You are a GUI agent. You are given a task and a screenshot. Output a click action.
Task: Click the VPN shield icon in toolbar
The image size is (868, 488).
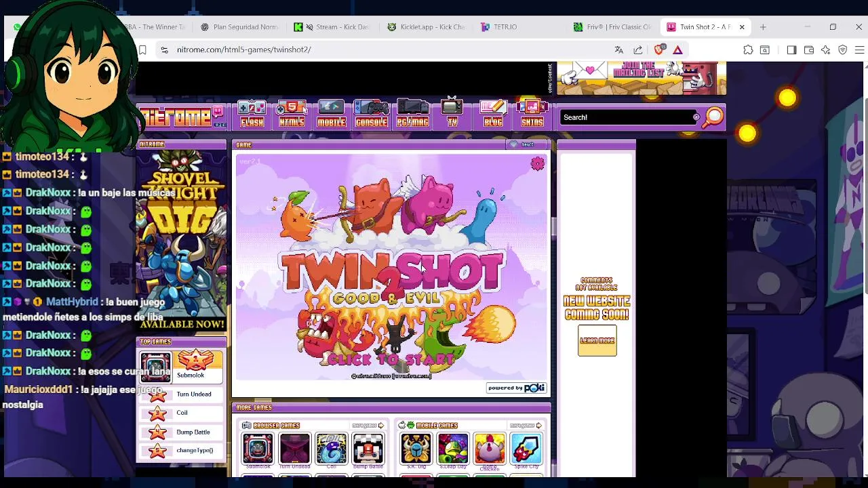(843, 49)
